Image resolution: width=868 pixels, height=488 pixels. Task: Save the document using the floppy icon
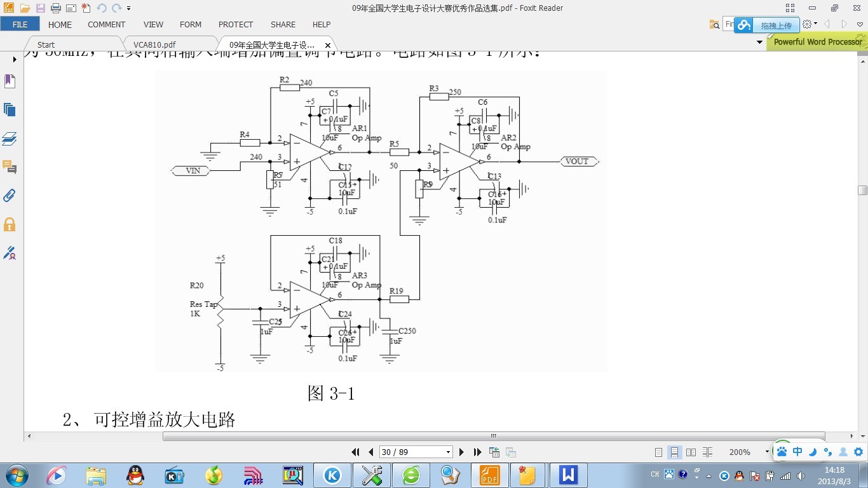click(x=41, y=8)
